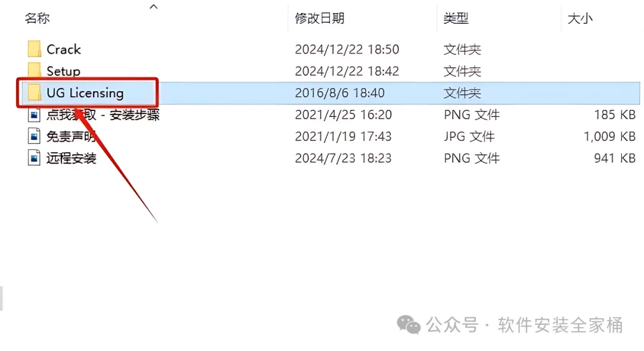644x351 pixels.
Task: Click the 文件夹 type cell of Crack
Action: click(x=462, y=50)
